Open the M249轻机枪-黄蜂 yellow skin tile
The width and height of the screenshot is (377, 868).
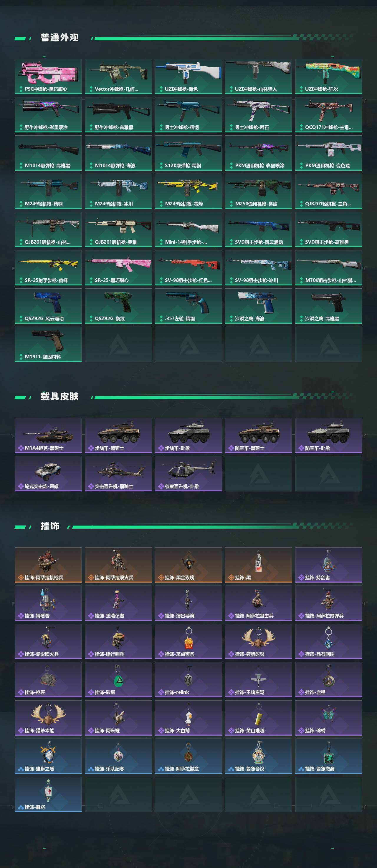[x=188, y=191]
